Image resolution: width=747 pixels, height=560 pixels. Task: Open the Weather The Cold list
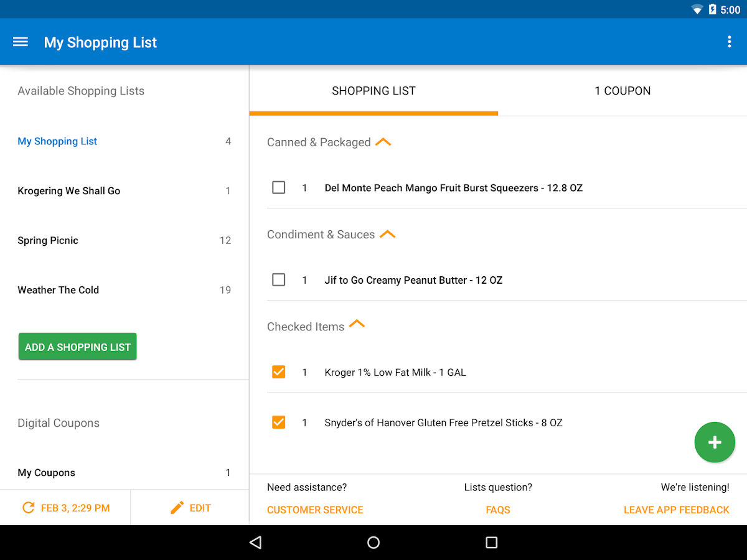click(x=125, y=290)
